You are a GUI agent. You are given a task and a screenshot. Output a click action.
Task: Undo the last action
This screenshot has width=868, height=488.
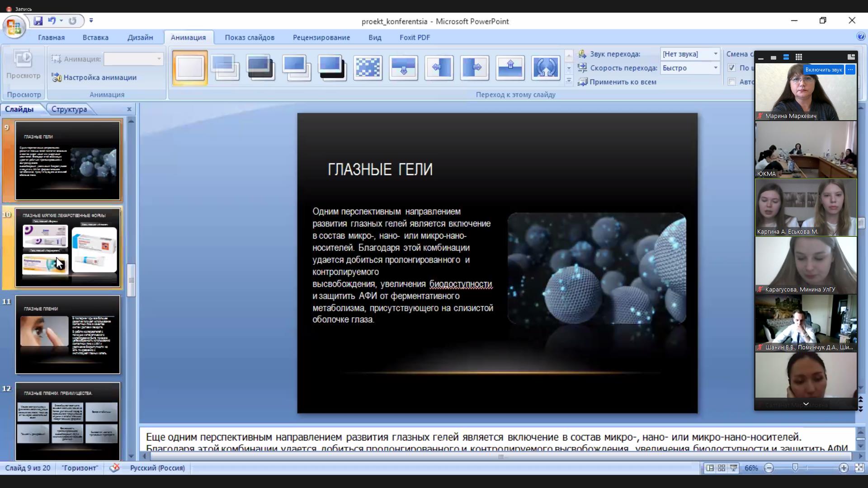click(x=52, y=21)
